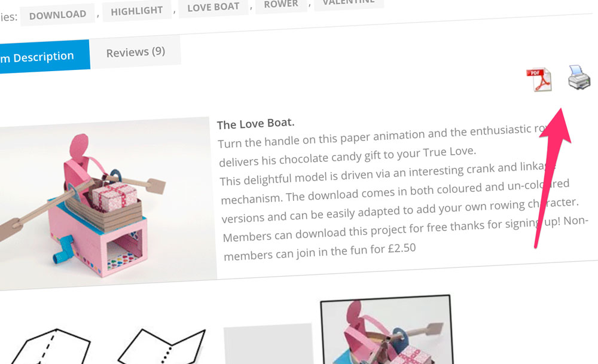598x364 pixels.
Task: Open the HIGHLIGHT category tag
Action: click(x=137, y=11)
